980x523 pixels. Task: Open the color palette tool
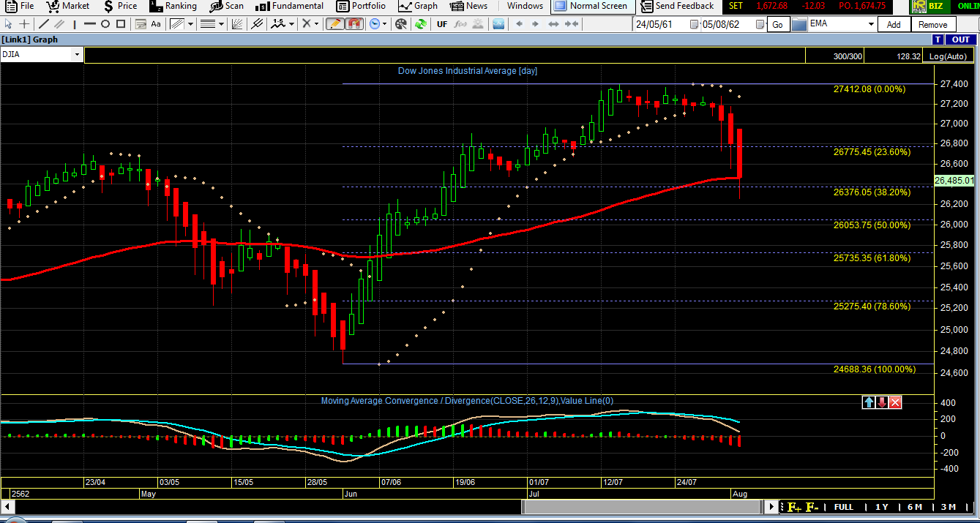[x=400, y=24]
